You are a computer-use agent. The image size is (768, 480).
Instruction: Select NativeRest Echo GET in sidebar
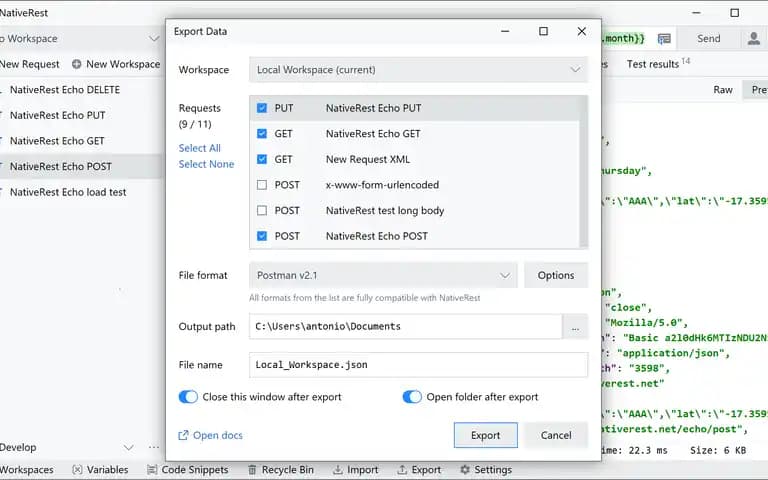(x=81, y=141)
